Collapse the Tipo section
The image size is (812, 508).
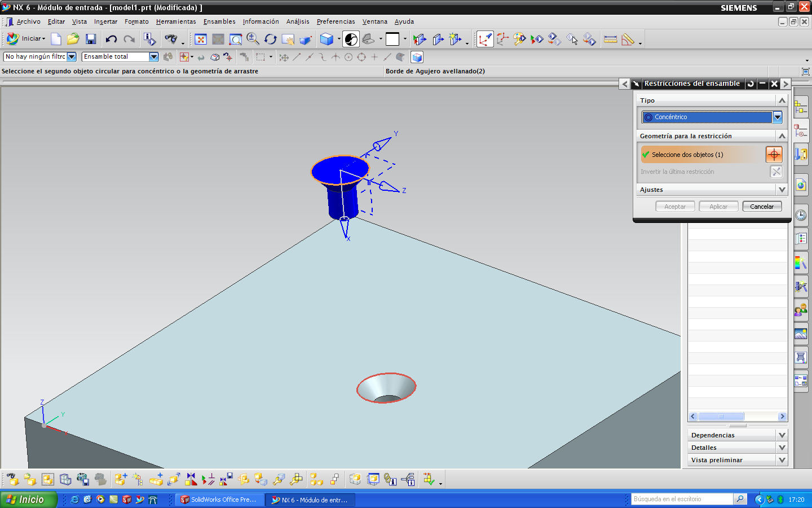[x=782, y=100]
